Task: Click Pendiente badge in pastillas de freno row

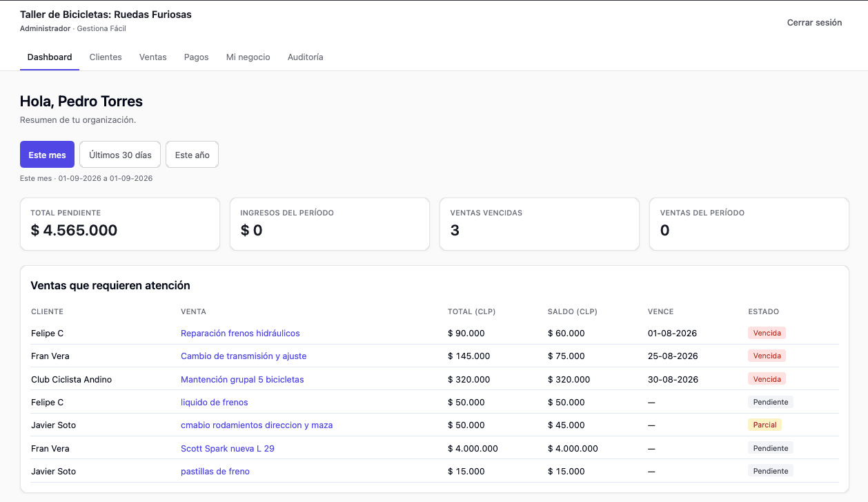Action: coord(771,472)
